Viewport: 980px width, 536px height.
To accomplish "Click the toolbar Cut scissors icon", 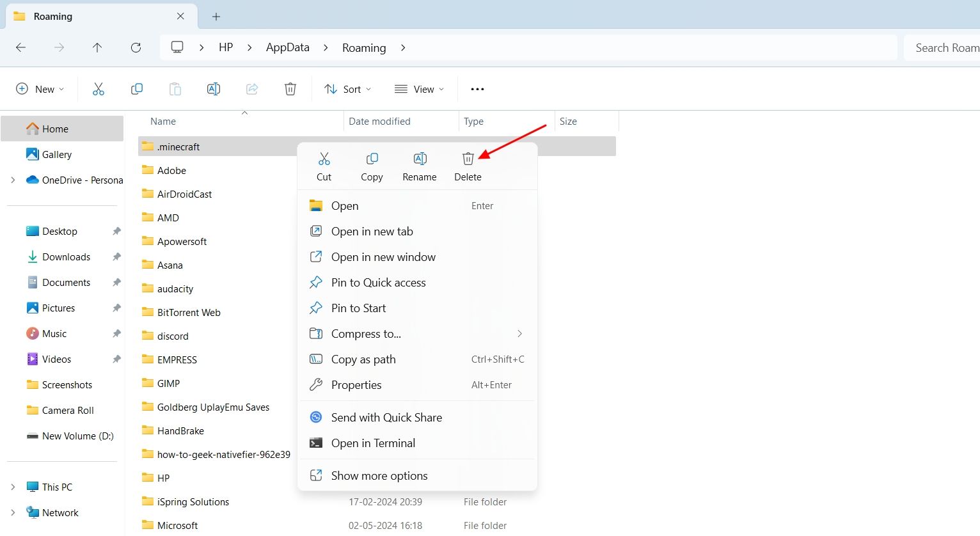I will 98,89.
